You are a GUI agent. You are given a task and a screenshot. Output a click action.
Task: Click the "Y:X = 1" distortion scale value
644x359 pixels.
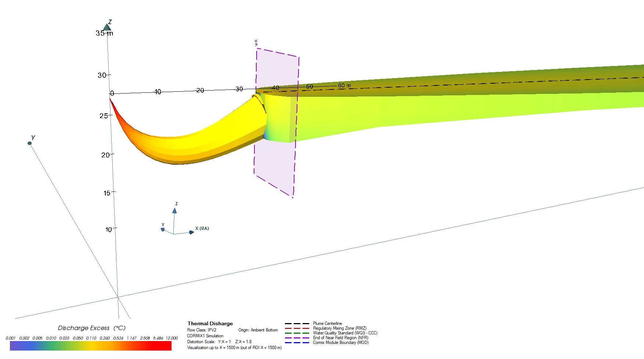coord(224,342)
